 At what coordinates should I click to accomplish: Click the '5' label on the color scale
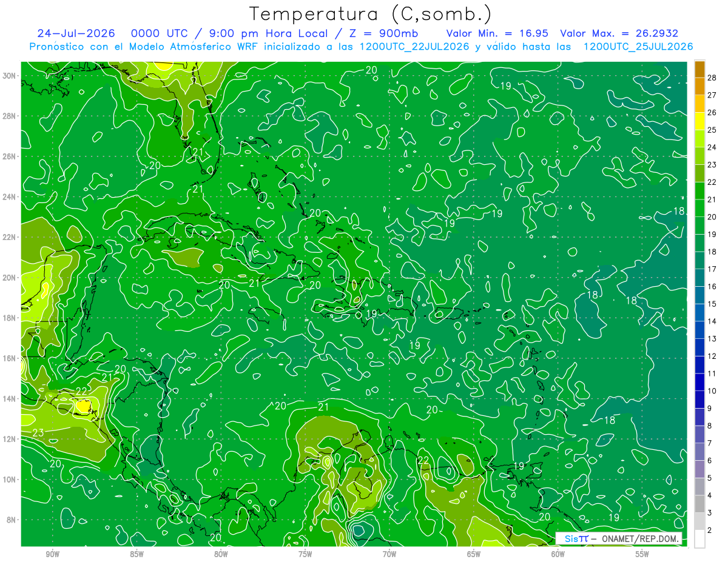(710, 478)
